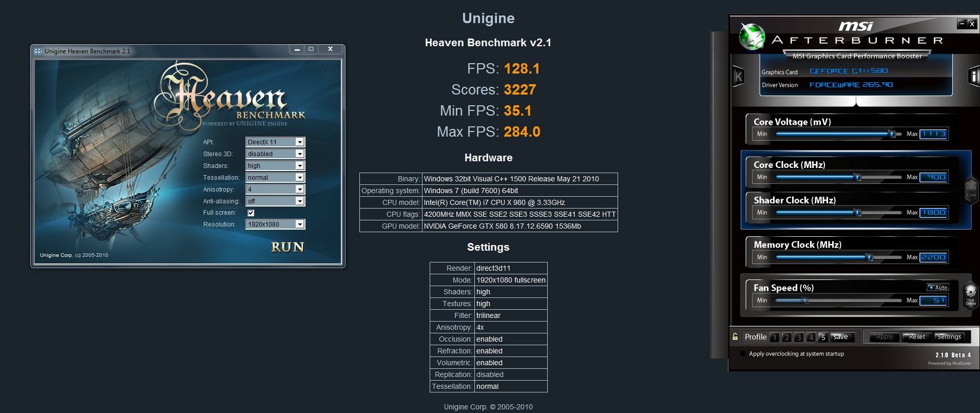Click the GEFORCE GTX 580 graphics card label
The height and width of the screenshot is (413, 980).
pyautogui.click(x=849, y=71)
